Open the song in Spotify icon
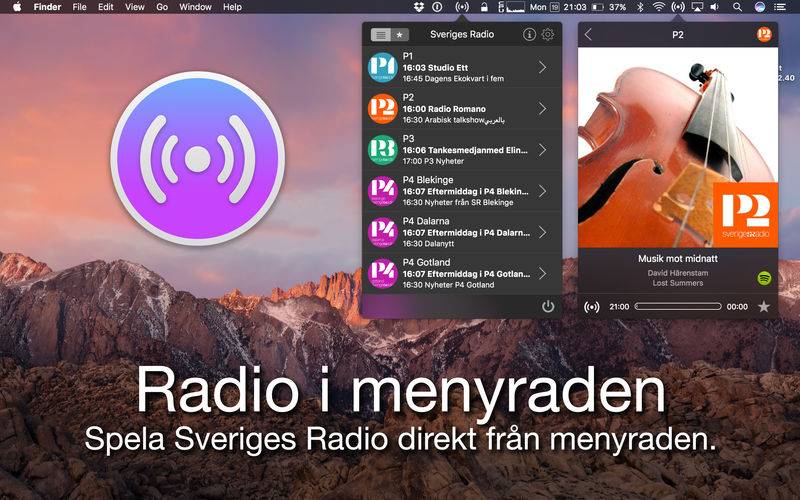 [764, 278]
